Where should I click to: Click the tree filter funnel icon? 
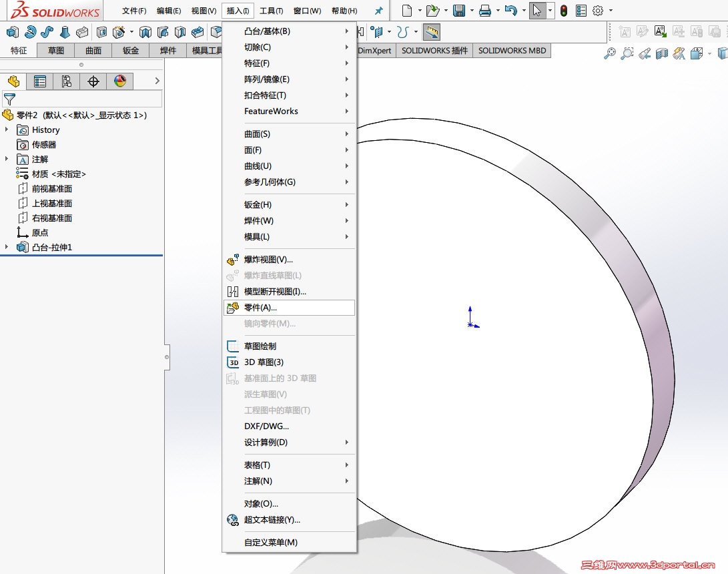[x=9, y=99]
